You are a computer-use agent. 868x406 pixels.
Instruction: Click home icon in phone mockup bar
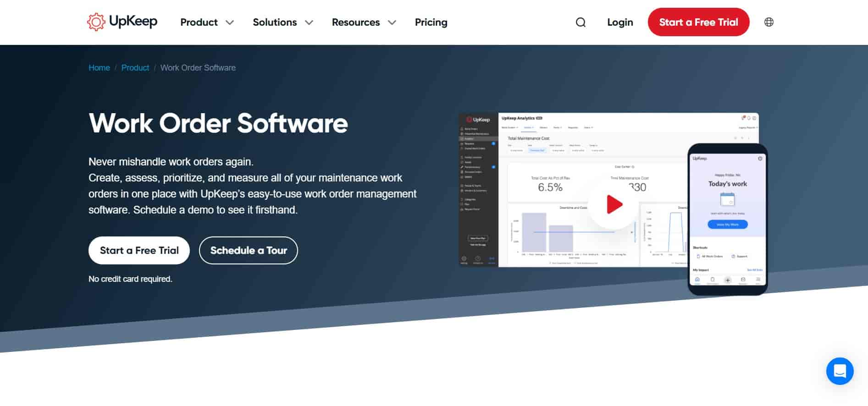pyautogui.click(x=697, y=280)
